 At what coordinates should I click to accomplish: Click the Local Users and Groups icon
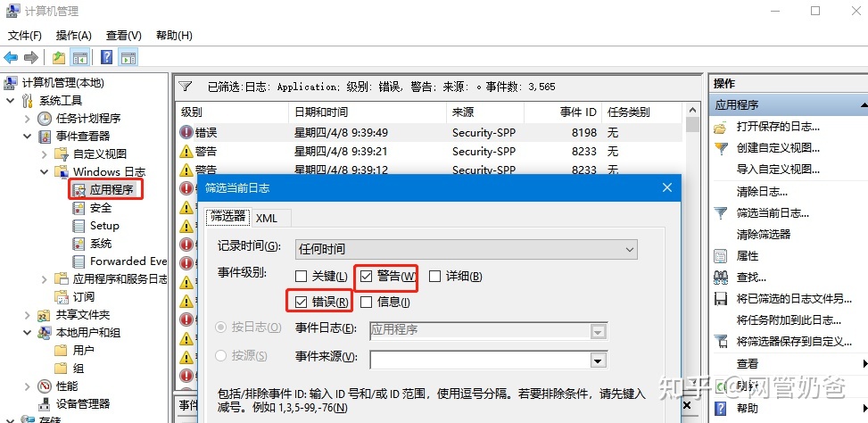(x=44, y=333)
